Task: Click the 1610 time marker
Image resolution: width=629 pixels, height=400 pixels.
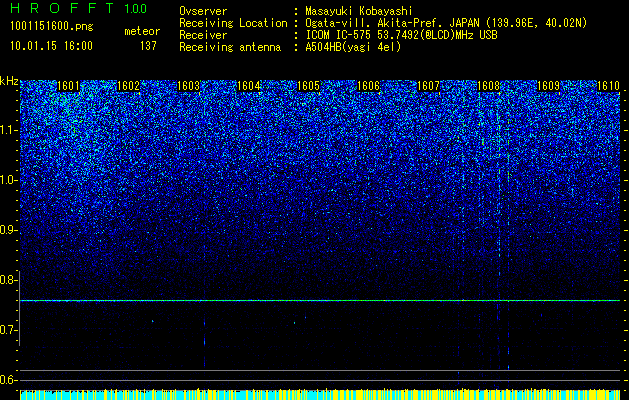Action: (608, 86)
